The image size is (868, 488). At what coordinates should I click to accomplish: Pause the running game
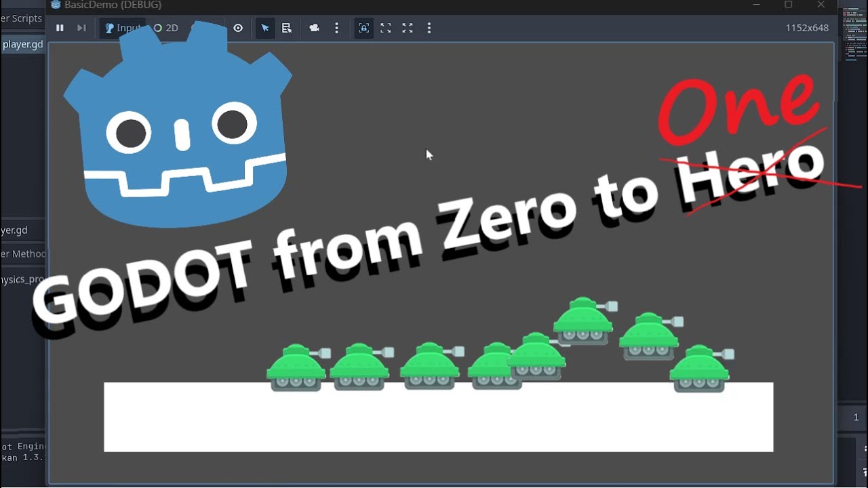click(x=60, y=28)
